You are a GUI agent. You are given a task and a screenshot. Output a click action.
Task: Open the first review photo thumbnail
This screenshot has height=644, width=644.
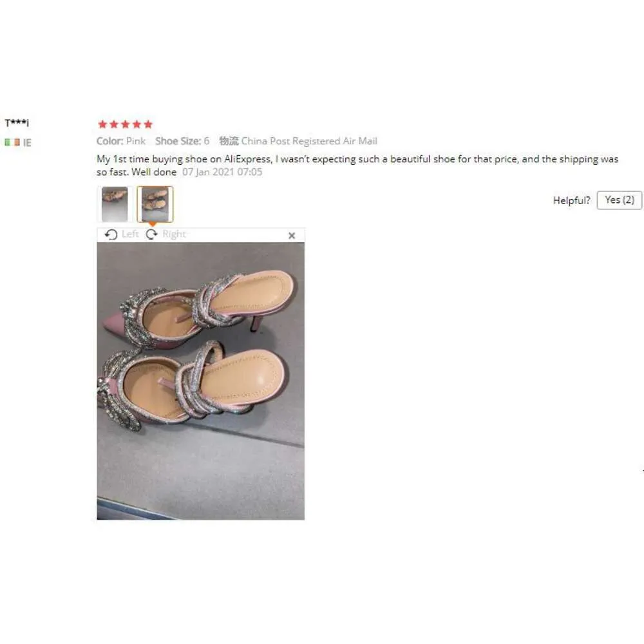tap(115, 204)
